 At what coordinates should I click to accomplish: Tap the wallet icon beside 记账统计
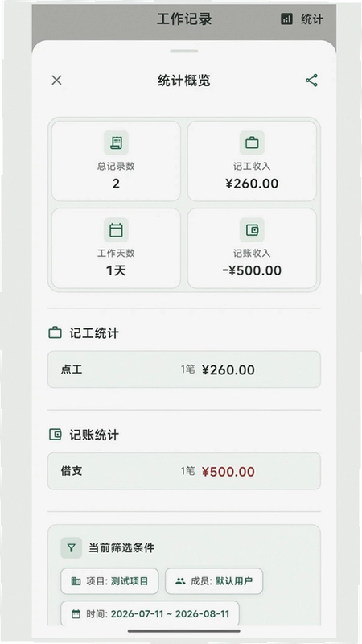[x=55, y=435]
